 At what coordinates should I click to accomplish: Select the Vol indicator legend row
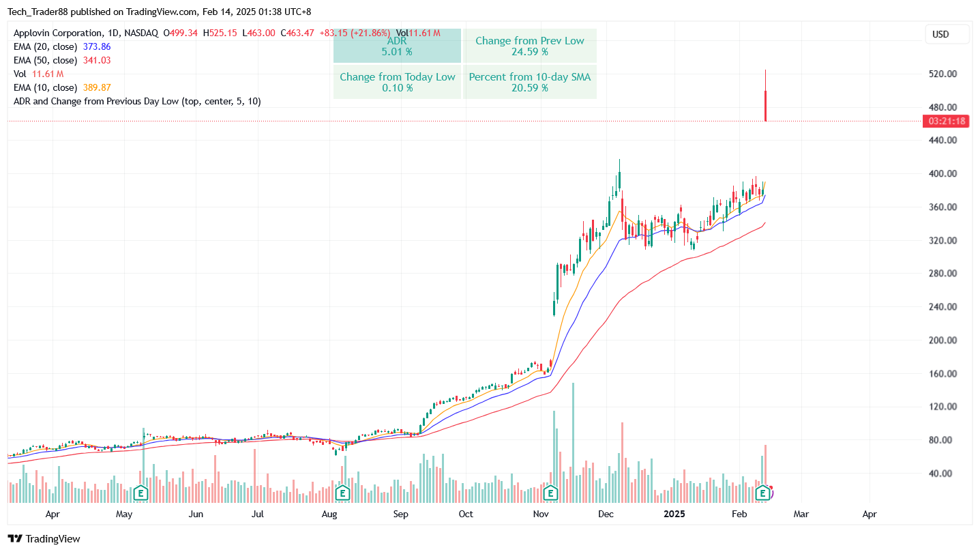[39, 74]
